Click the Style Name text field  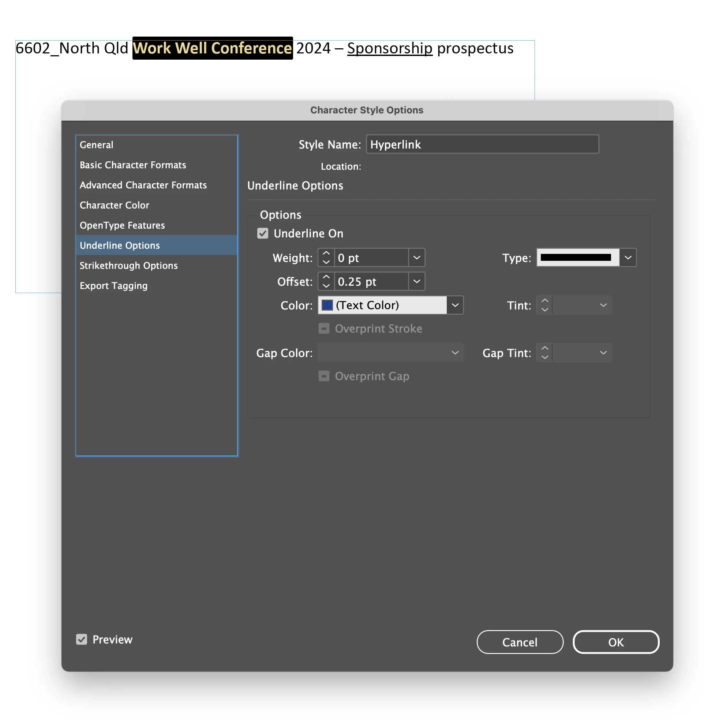click(x=482, y=145)
